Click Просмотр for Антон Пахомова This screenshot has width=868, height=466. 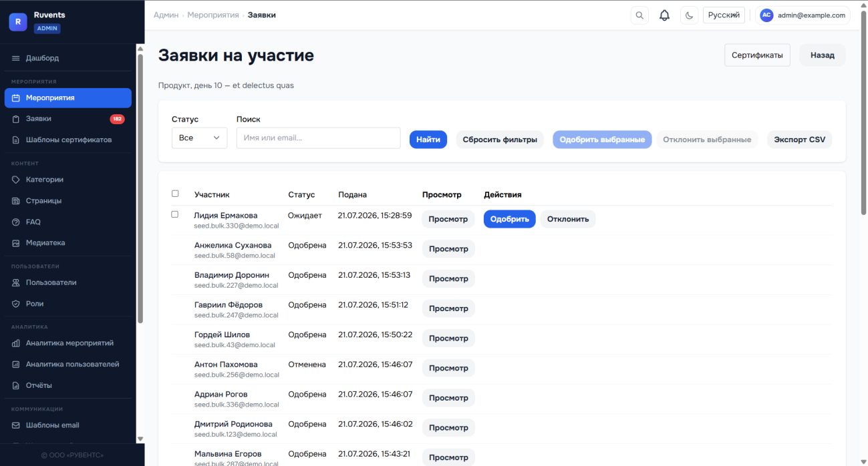[448, 368]
